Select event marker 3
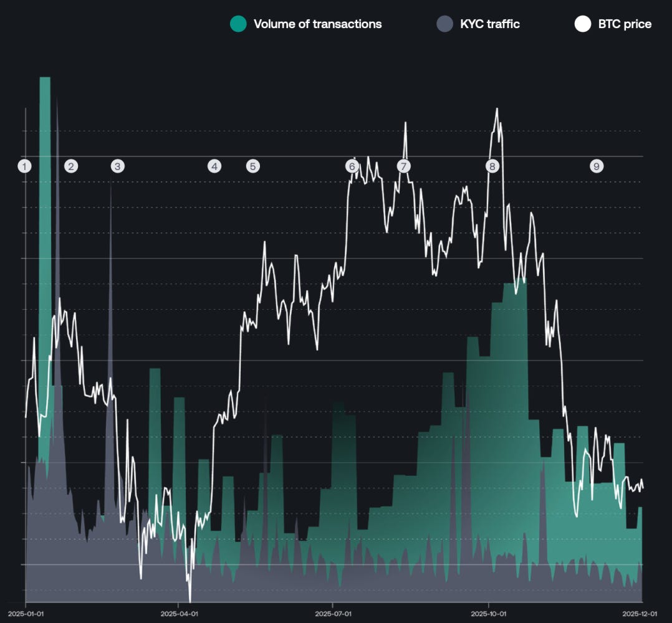The width and height of the screenshot is (672, 623). point(118,166)
